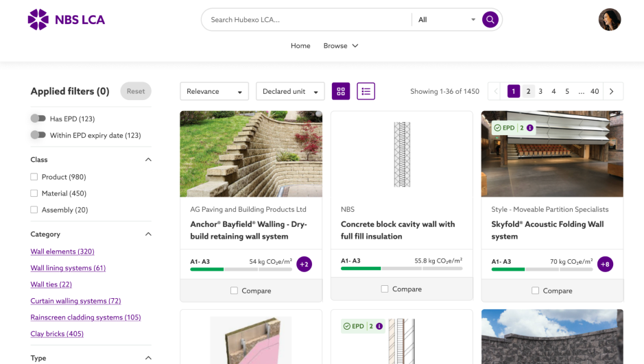Screen dimensions: 644x364
Task: Open Concrete block cavity wall diagram image
Action: tap(402, 154)
